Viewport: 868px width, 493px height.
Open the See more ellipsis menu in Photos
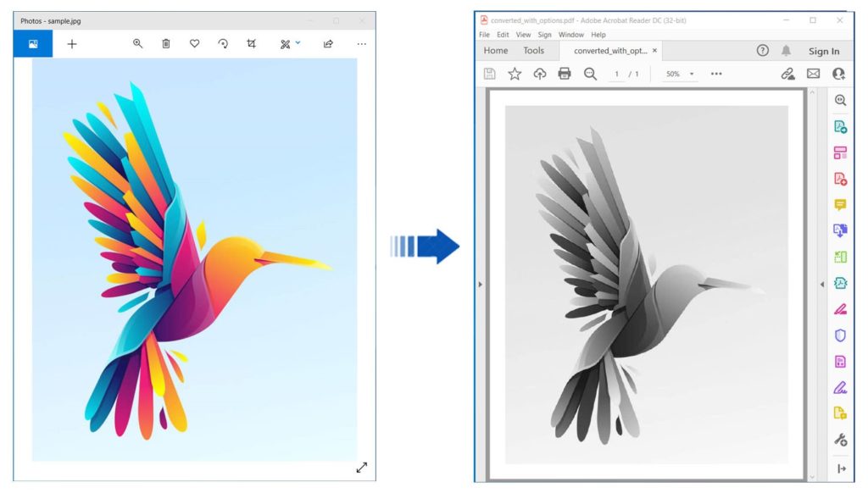click(x=362, y=44)
